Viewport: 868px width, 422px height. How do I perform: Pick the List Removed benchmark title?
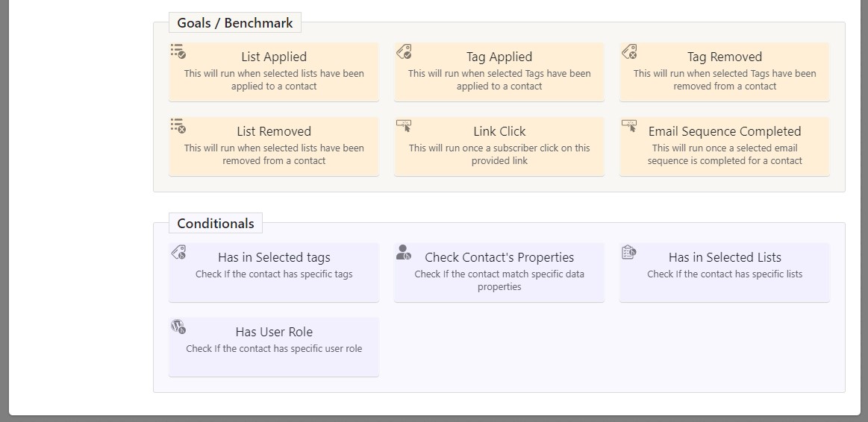click(x=274, y=132)
